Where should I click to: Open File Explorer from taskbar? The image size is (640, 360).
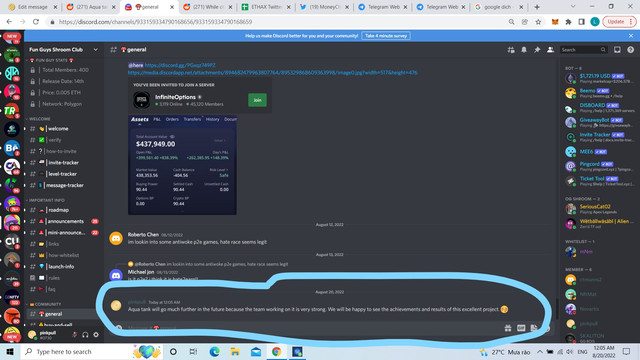coord(235,351)
